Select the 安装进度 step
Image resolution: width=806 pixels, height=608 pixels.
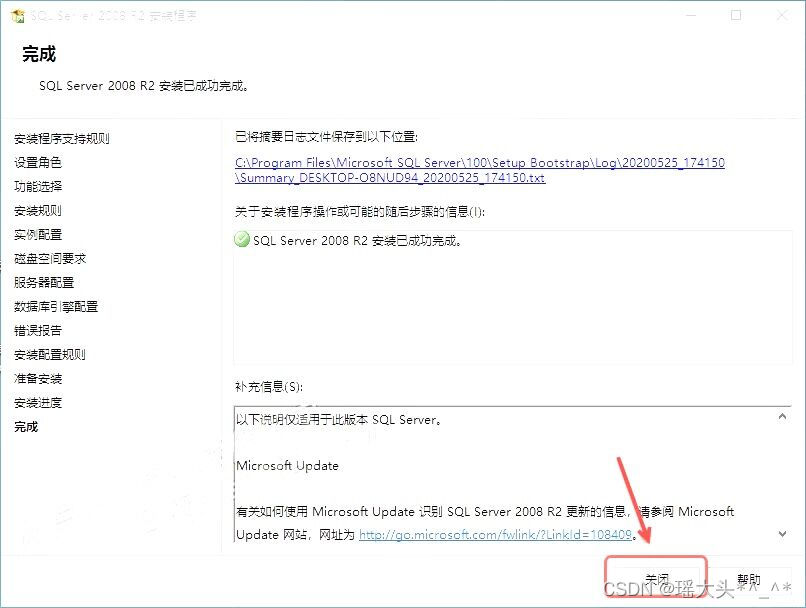coord(38,402)
